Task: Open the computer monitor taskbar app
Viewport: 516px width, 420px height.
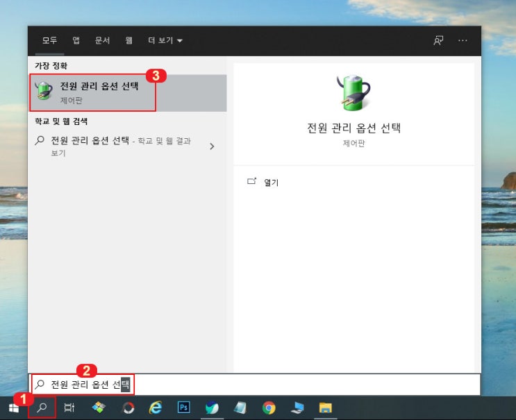Action: point(297,408)
